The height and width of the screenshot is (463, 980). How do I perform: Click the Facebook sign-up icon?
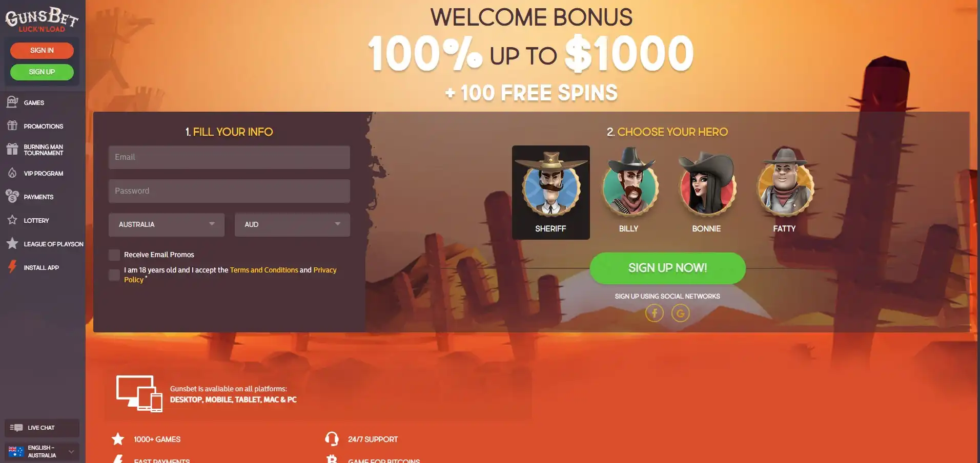pyautogui.click(x=654, y=313)
